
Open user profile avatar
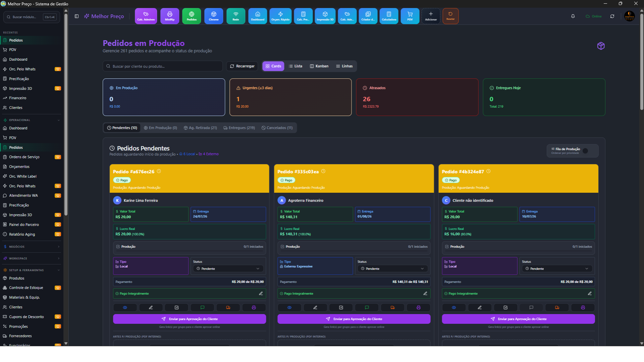[x=629, y=16]
